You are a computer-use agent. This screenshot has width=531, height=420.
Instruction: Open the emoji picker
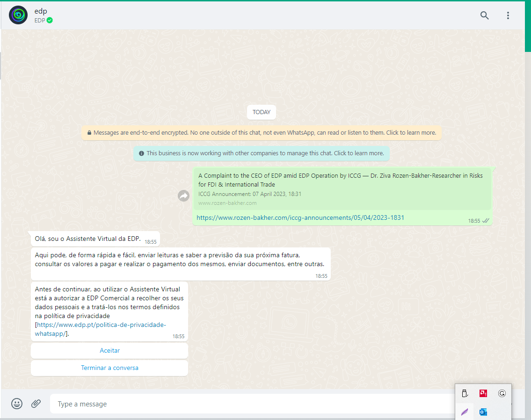tap(17, 403)
